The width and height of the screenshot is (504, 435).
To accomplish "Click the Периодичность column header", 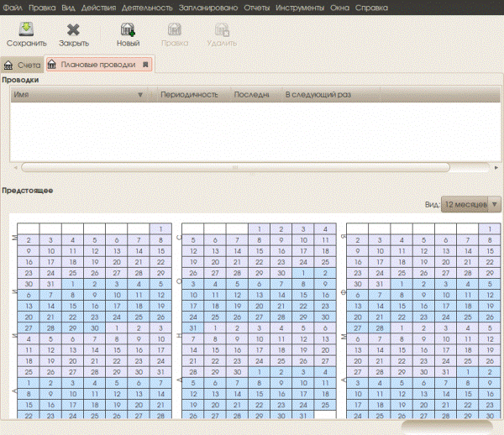I will tap(189, 95).
